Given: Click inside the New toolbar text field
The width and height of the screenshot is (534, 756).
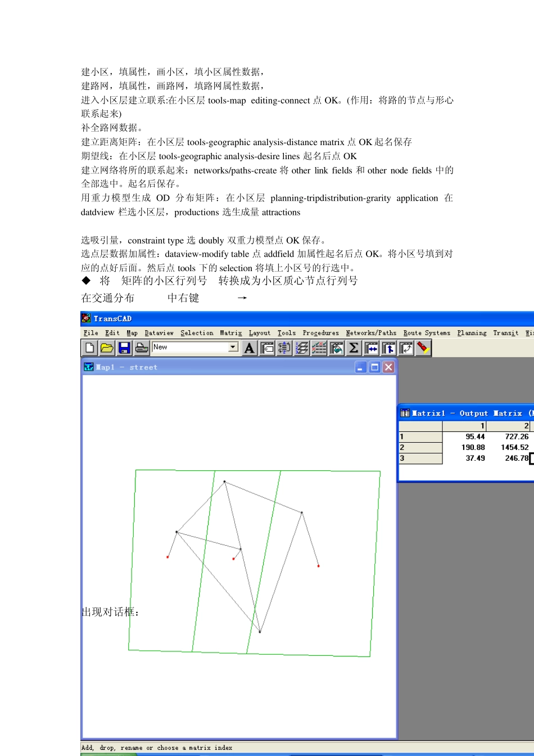Looking at the screenshot, I should [190, 347].
